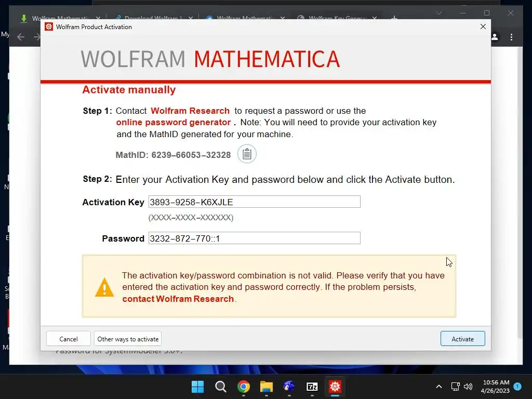Switch to Google Chrome in taskbar
Viewport: 532px width, 399px height.
point(243,387)
